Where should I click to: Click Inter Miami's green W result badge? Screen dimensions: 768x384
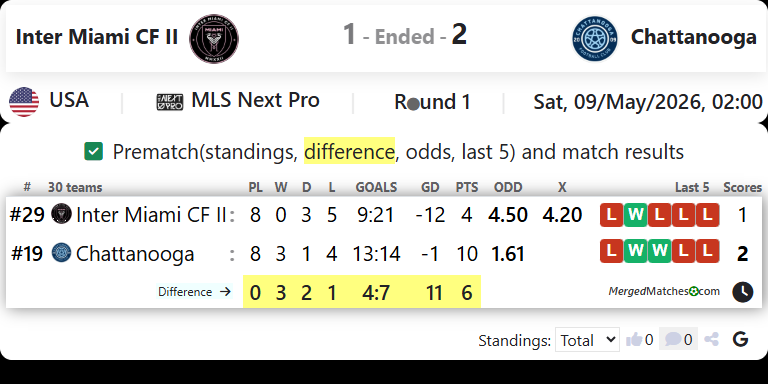tap(635, 215)
